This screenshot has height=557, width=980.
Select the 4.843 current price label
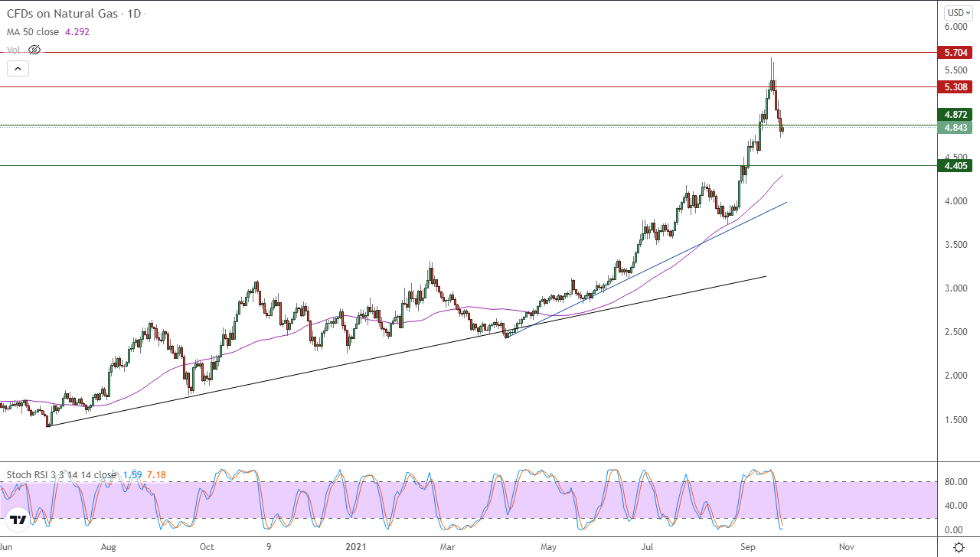click(955, 127)
